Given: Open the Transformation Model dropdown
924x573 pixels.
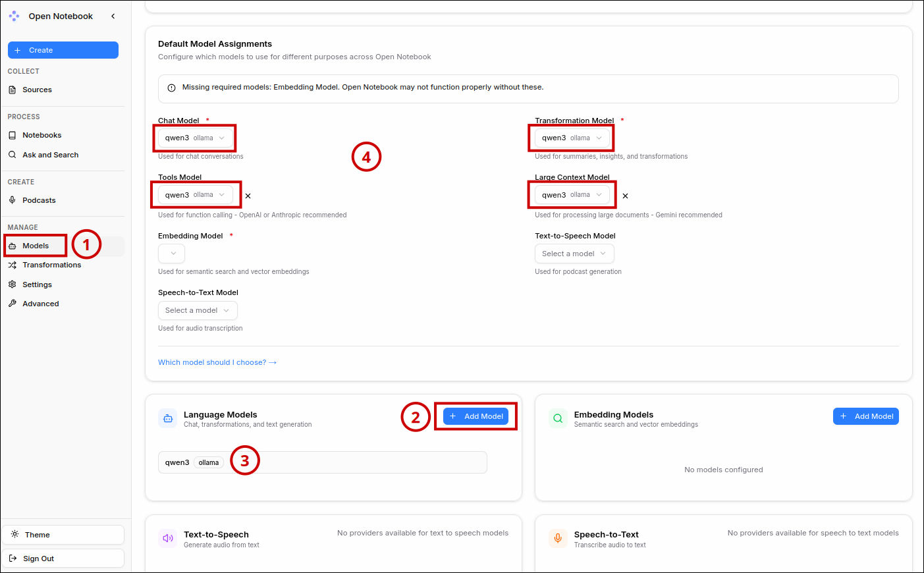Looking at the screenshot, I should click(572, 138).
